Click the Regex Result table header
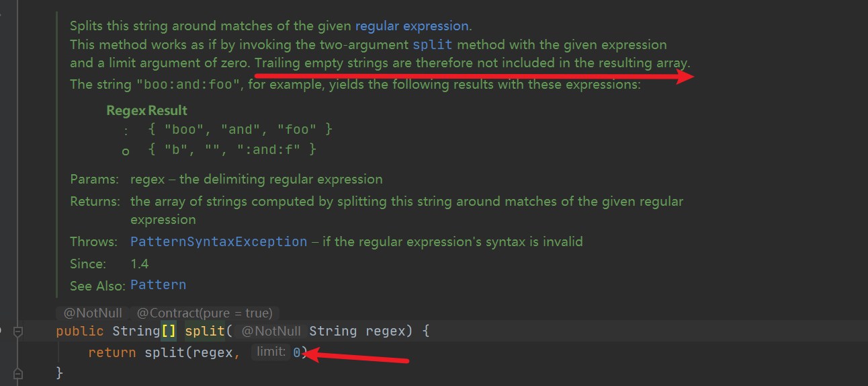Image resolution: width=868 pixels, height=386 pixels. tap(146, 110)
